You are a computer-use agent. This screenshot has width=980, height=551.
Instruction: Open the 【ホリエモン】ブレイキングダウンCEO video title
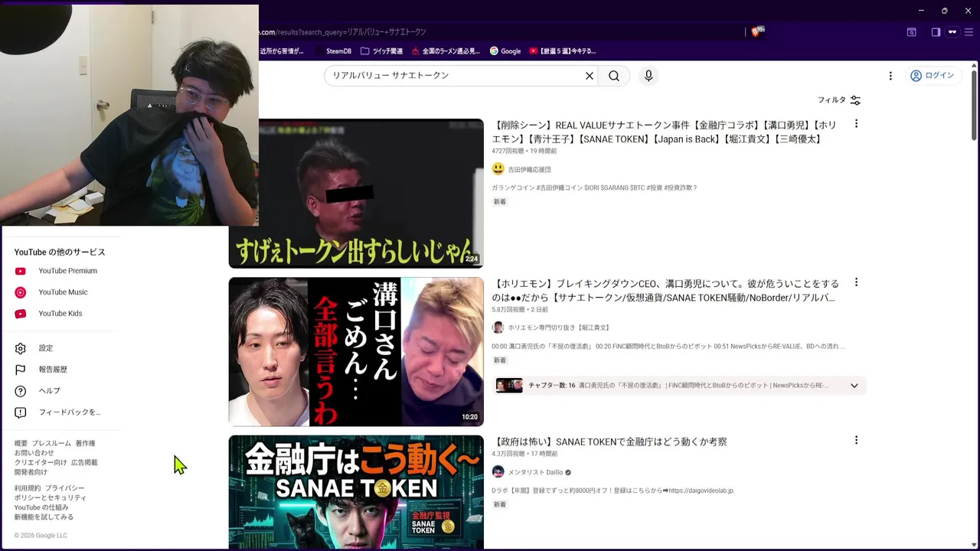665,290
